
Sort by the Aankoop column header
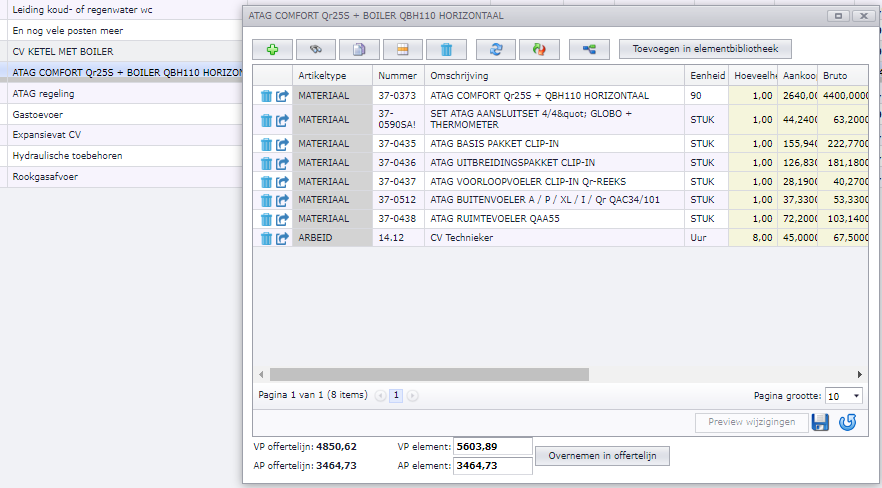tap(798, 75)
